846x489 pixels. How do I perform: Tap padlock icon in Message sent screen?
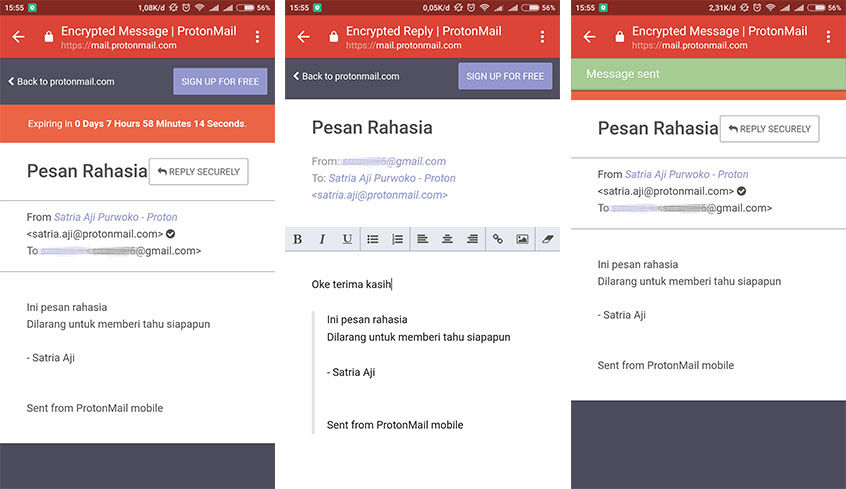[x=619, y=37]
